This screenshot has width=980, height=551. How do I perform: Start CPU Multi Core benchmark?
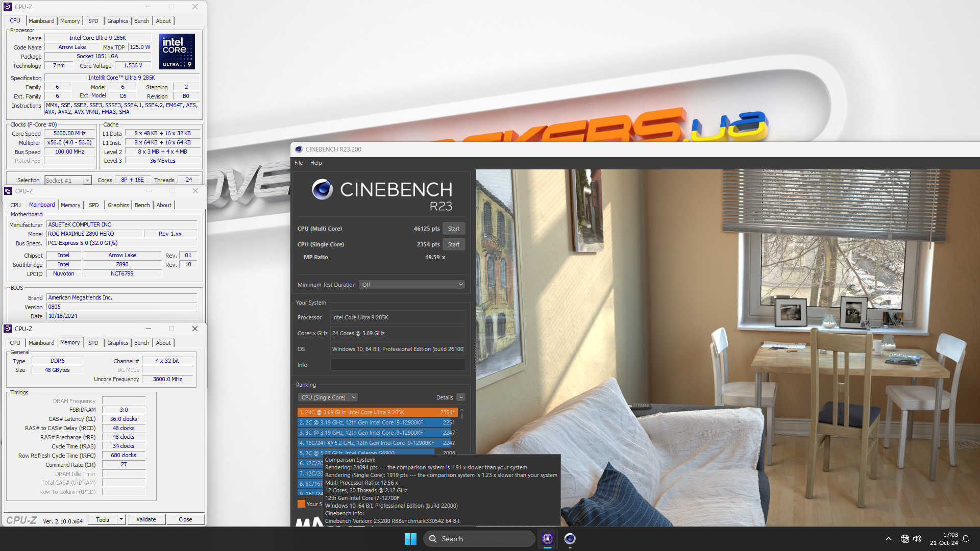454,229
